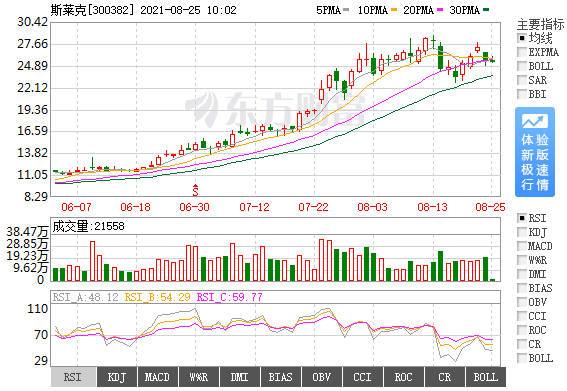The height and width of the screenshot is (391, 567).
Task: Click the 30.42 price axis label
Action: point(33,22)
